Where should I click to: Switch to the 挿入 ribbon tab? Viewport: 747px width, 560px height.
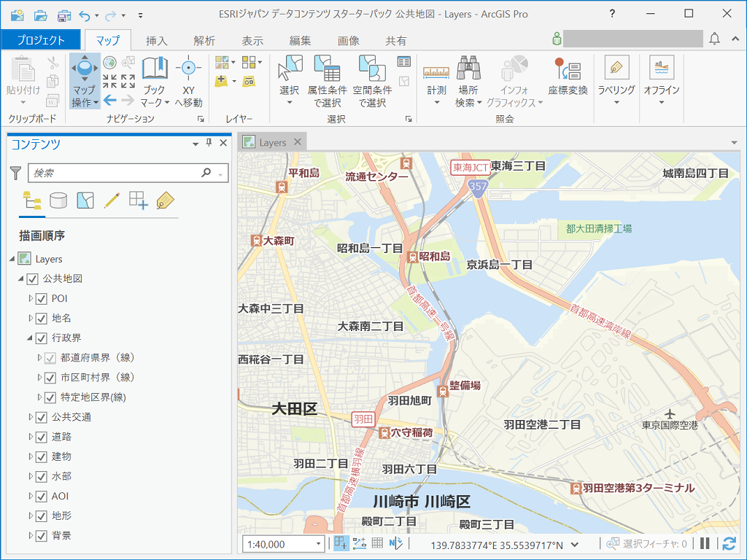tap(157, 41)
